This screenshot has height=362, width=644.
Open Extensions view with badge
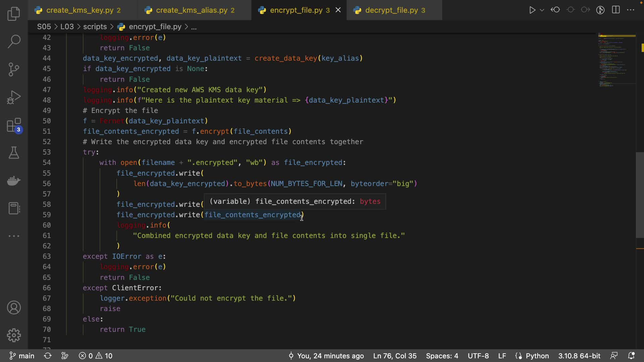click(x=14, y=126)
